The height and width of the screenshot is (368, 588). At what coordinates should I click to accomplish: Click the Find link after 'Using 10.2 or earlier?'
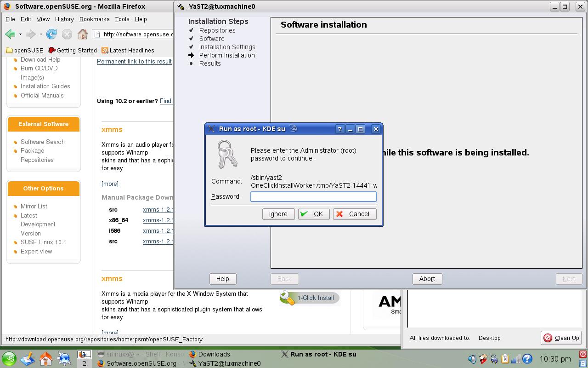coord(166,101)
